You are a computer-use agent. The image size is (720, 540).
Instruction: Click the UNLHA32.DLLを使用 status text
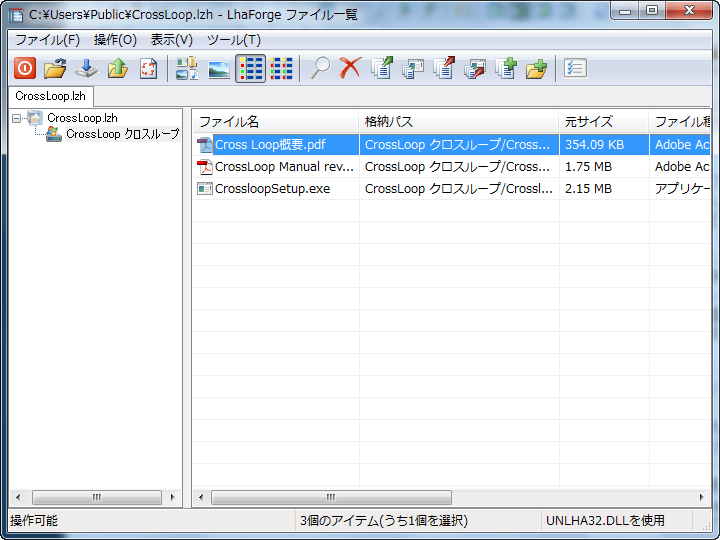tap(605, 521)
